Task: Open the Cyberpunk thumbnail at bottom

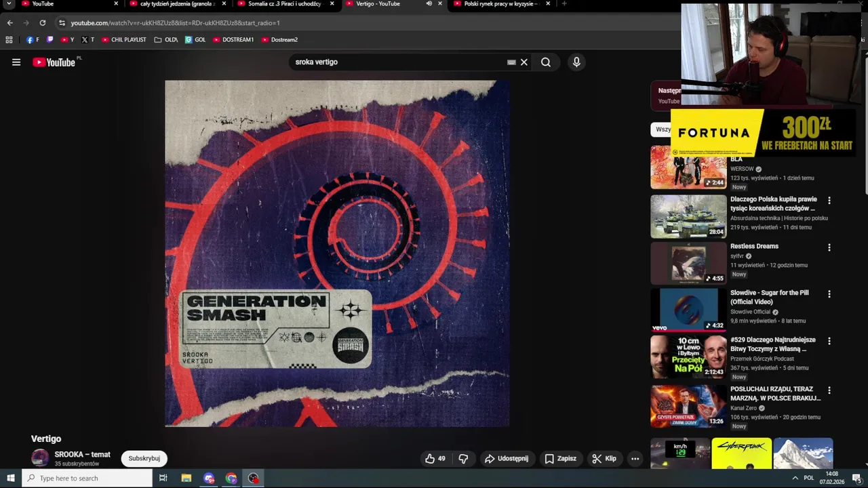Action: click(x=742, y=453)
